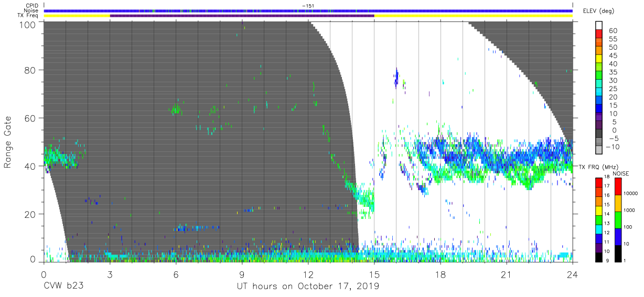Click the 'UT hours on October 17, 2019' axis title
Viewport: 644px width, 297px height.
pyautogui.click(x=308, y=287)
